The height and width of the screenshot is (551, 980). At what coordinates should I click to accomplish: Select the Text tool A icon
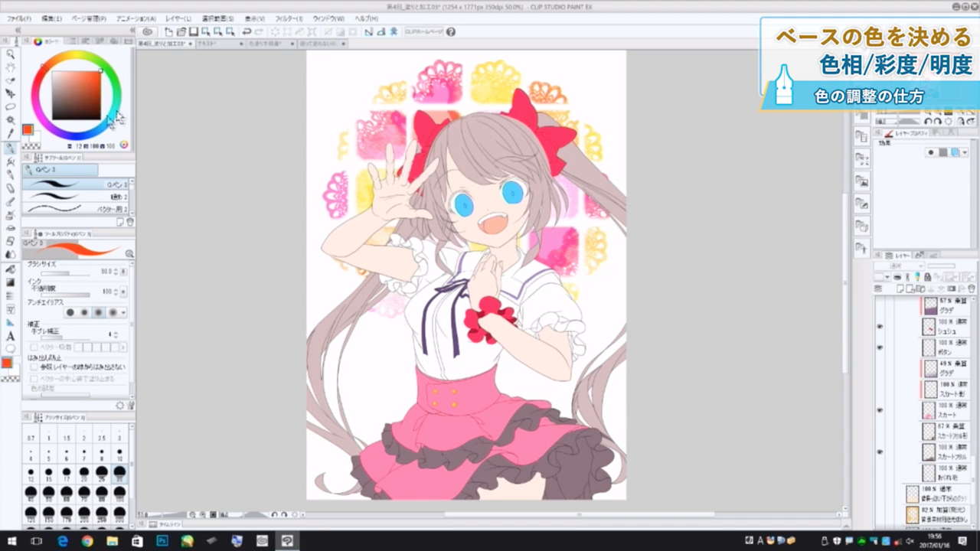(11, 336)
